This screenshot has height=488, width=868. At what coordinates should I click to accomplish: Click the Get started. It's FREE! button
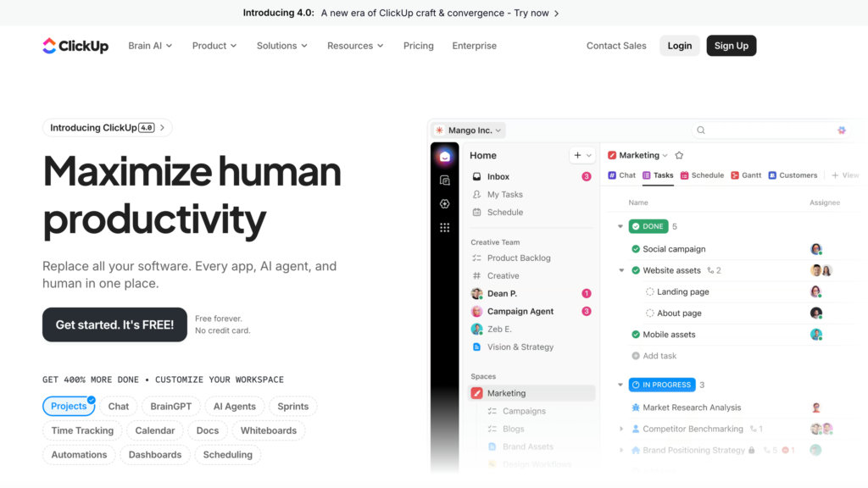point(114,324)
